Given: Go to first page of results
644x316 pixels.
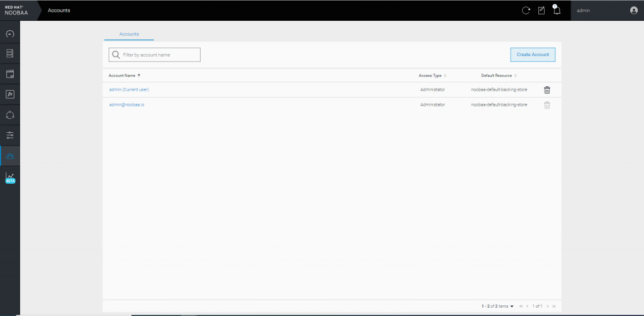Looking at the screenshot, I should coord(521,306).
